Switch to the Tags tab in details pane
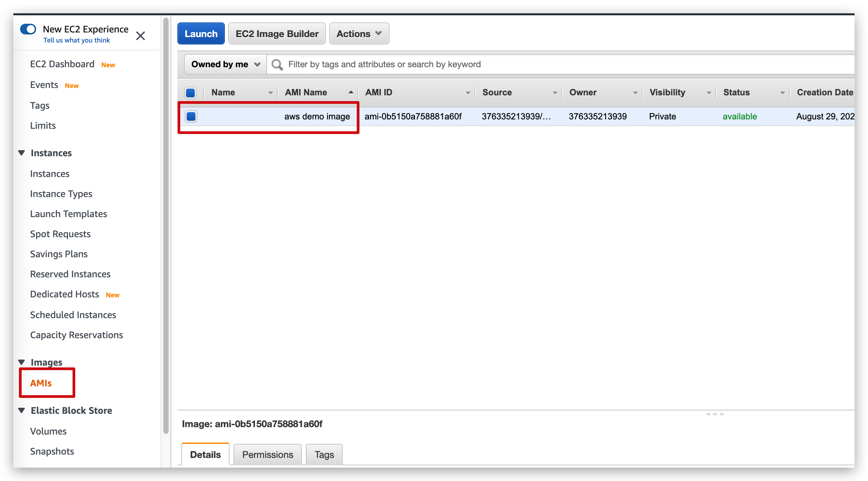The image size is (868, 481). tap(324, 455)
